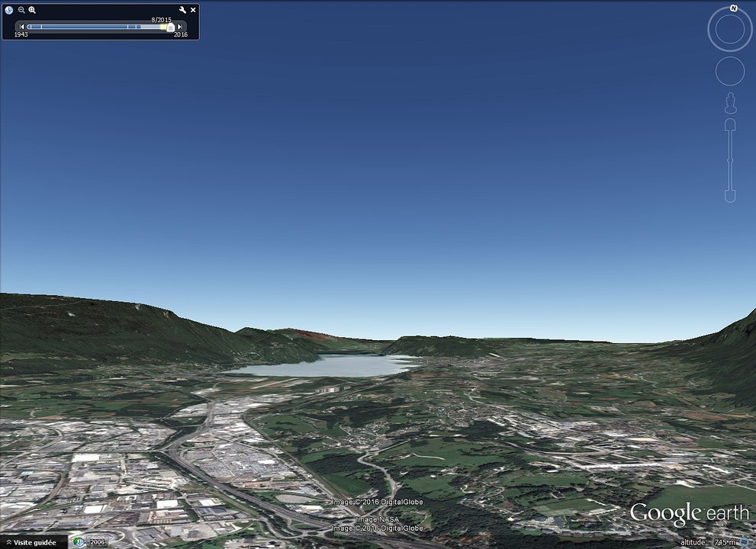The image size is (756, 549).
Task: Click the move joystick circle
Action: 730,72
